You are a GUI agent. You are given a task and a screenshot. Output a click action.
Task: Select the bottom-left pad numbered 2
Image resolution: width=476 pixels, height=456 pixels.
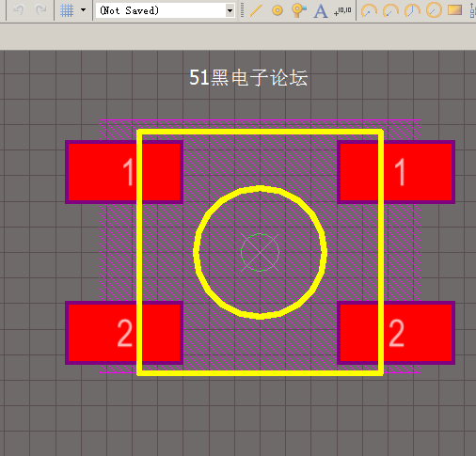[x=124, y=333]
